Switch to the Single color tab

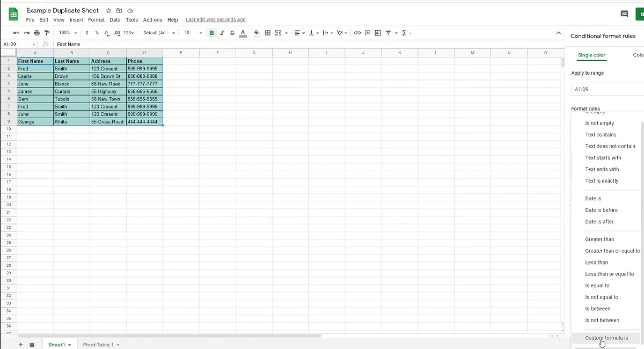(x=592, y=55)
